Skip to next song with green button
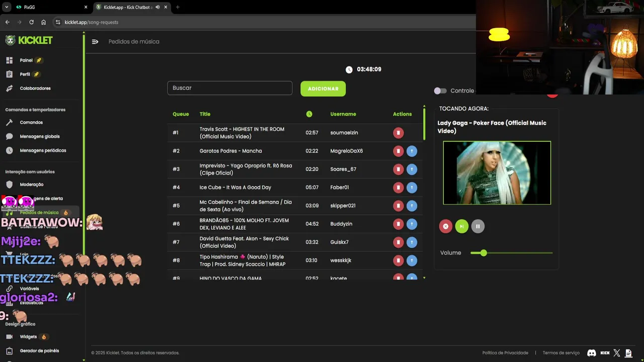Screen dimensions: 644x362 tap(461, 226)
